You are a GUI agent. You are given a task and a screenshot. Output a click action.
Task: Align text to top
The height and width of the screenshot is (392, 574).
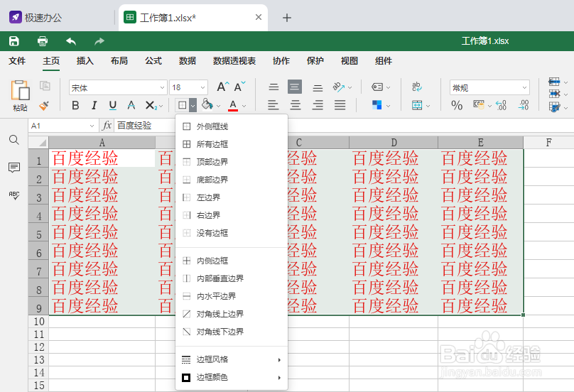point(274,87)
